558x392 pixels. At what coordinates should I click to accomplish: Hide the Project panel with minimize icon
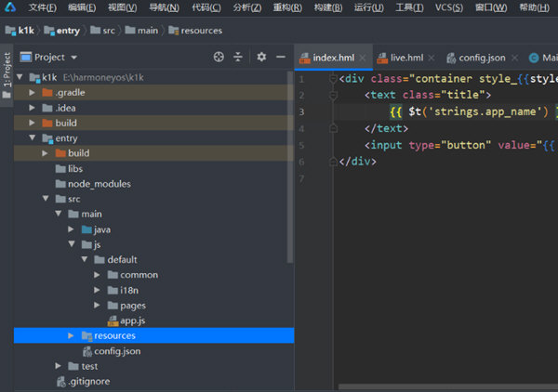[280, 57]
